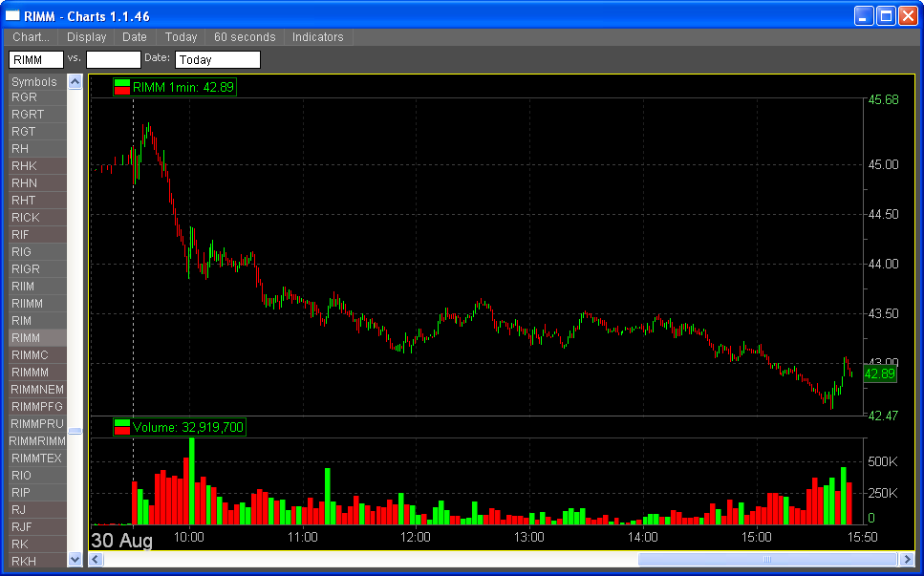The height and width of the screenshot is (576, 924).
Task: Select symbol RIMMPFG in list
Action: [x=37, y=406]
